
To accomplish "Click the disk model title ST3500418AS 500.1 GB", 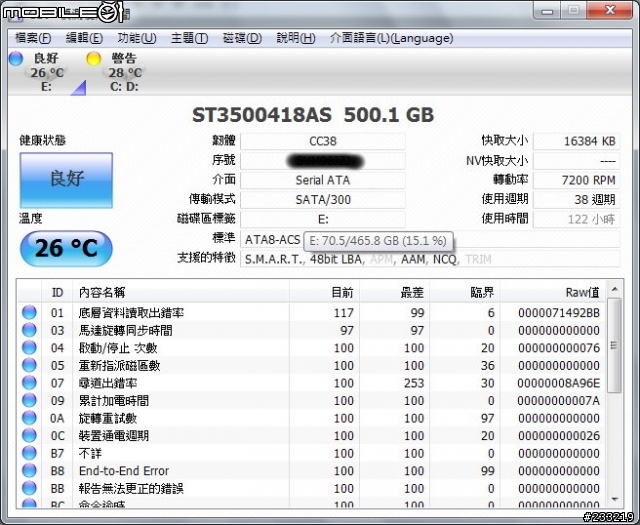I will coord(313,115).
